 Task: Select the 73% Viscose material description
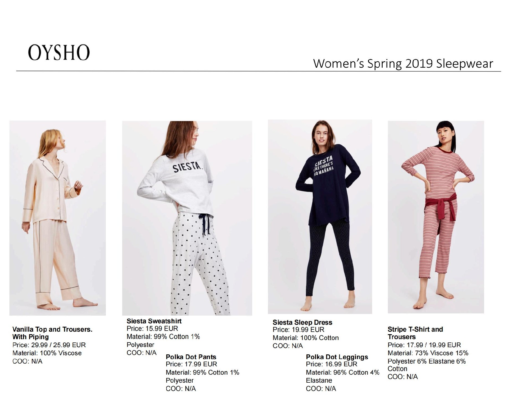428,361
